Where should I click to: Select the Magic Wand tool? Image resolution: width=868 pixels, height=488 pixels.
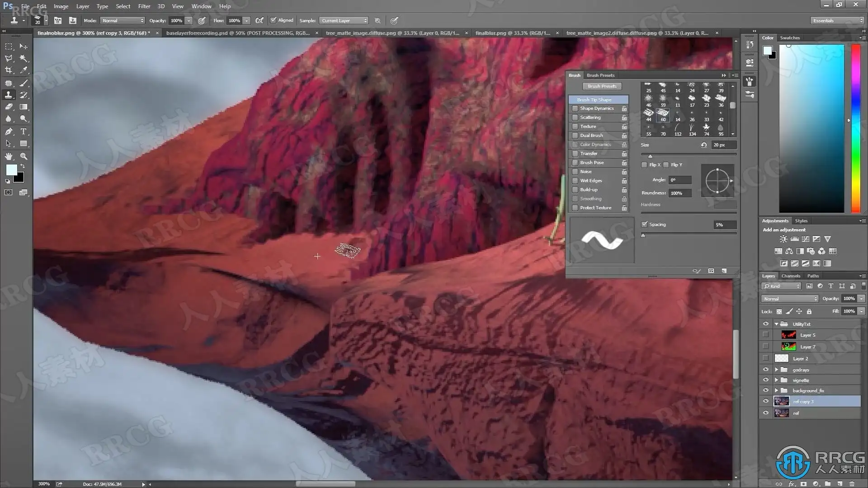coord(24,58)
